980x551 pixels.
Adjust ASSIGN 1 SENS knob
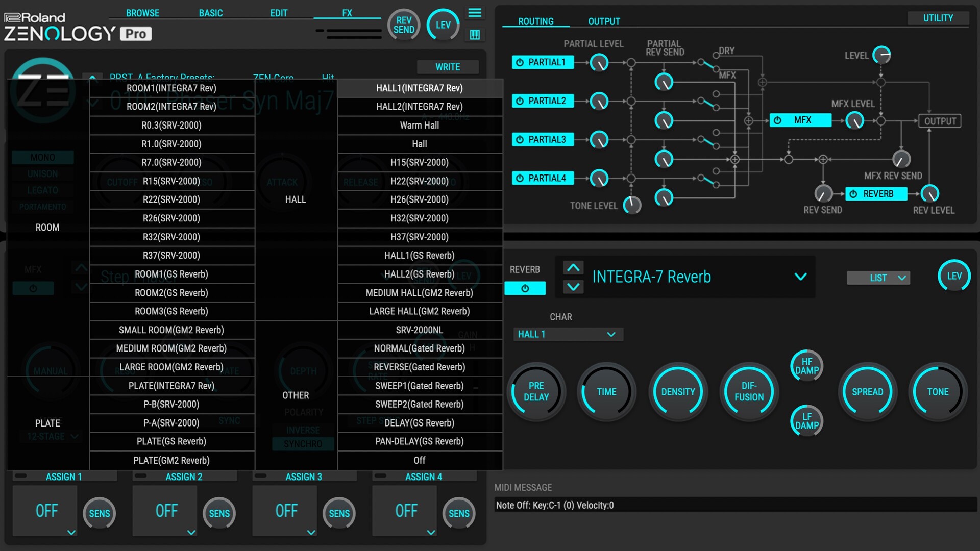[x=99, y=513]
